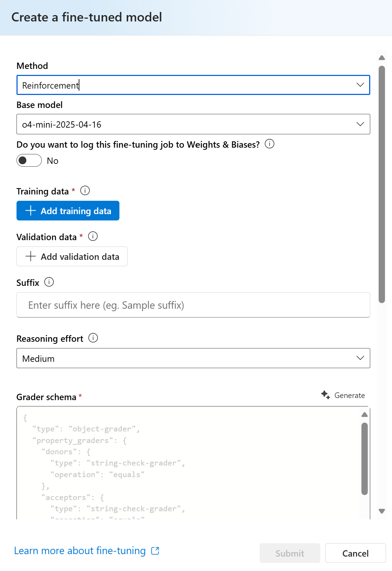Click info icon beside Weights & Biases question
This screenshot has height=571, width=392.
269,144
